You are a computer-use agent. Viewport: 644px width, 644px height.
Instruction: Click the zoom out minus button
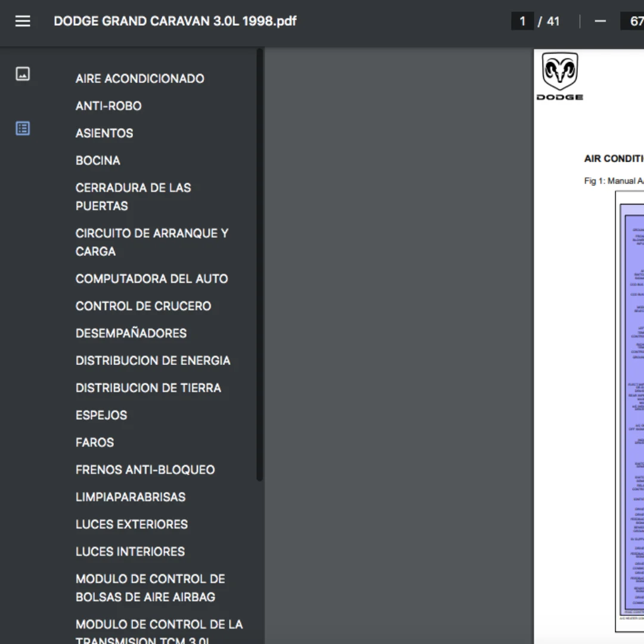pyautogui.click(x=600, y=21)
